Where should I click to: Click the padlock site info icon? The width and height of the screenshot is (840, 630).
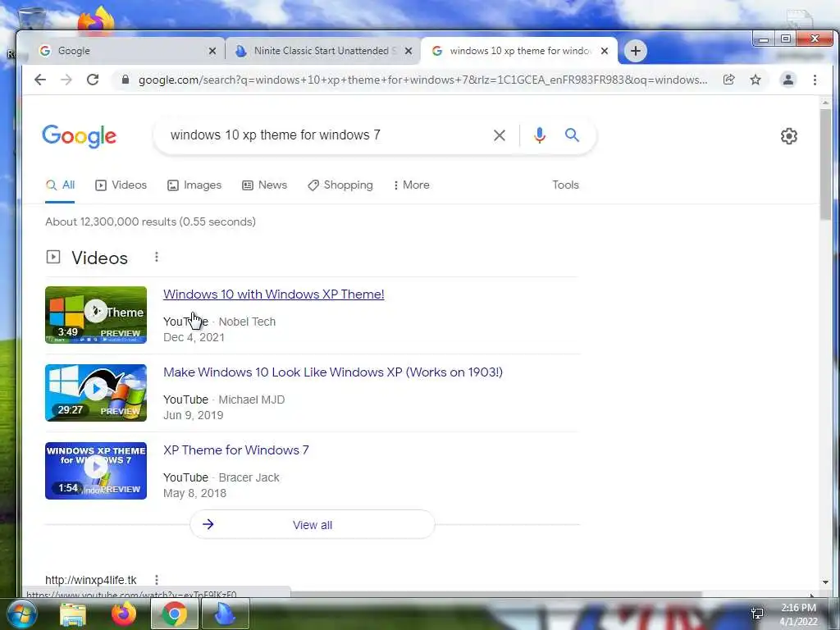point(126,80)
